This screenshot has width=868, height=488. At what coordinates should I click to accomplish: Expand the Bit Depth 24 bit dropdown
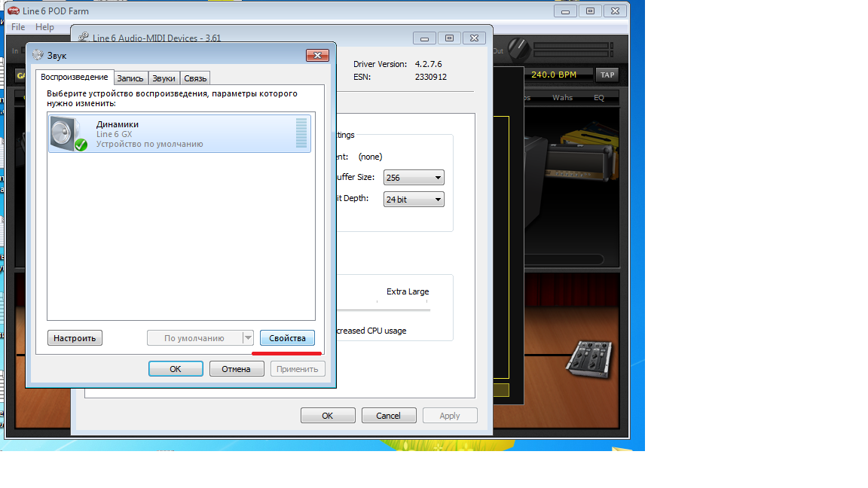click(x=414, y=199)
